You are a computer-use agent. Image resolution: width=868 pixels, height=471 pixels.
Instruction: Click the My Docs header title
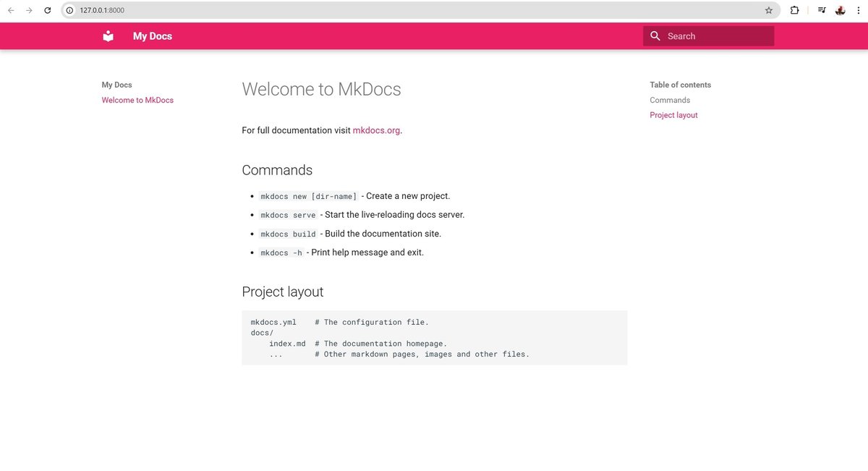tap(153, 36)
